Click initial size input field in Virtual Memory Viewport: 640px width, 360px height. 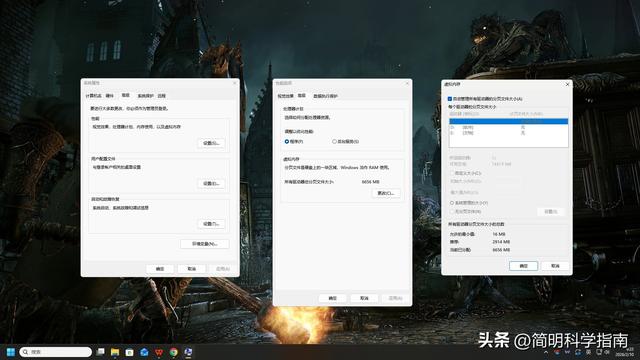(x=508, y=181)
